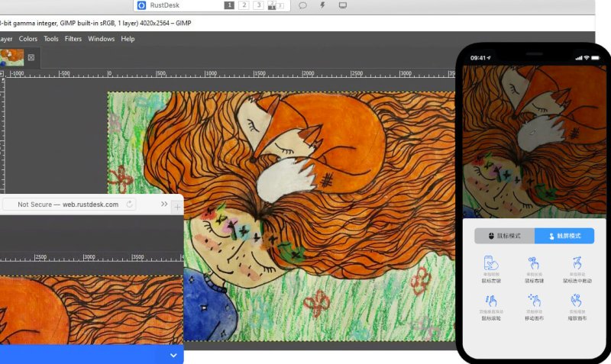Open the Colors menu
The image size is (611, 364).
click(x=28, y=39)
